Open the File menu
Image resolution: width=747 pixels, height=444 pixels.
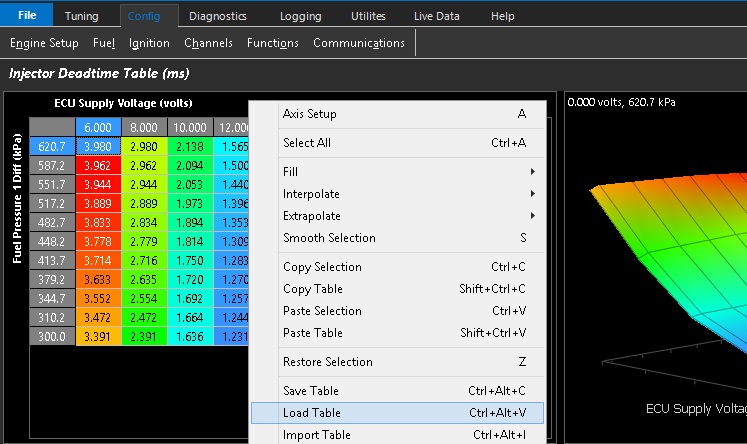click(x=27, y=15)
